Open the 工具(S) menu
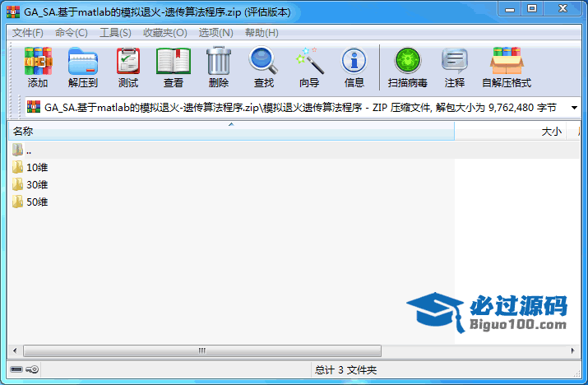588x385 pixels. [115, 33]
